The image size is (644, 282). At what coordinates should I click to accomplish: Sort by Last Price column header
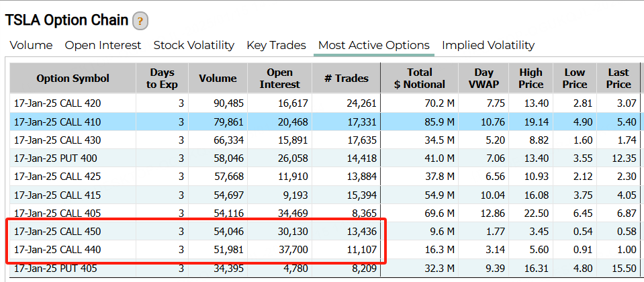coord(618,79)
